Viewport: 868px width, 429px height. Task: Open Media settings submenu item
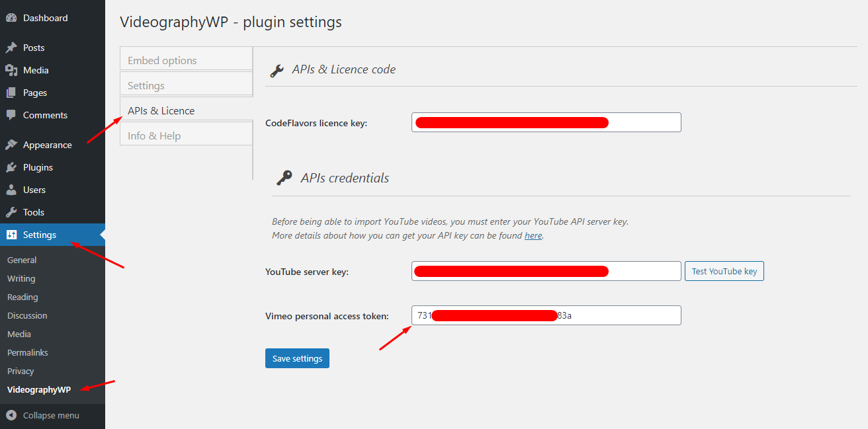[19, 334]
